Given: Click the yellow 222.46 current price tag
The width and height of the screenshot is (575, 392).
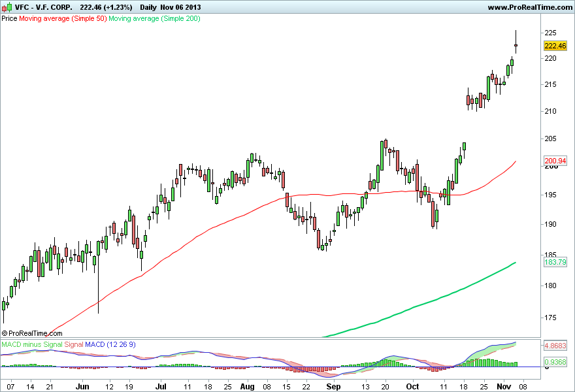Looking at the screenshot, I should tap(555, 46).
